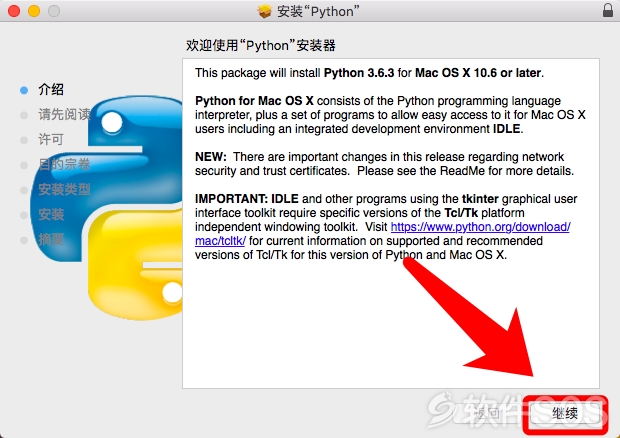Click the 返回 (Go Back) button

[x=489, y=414]
